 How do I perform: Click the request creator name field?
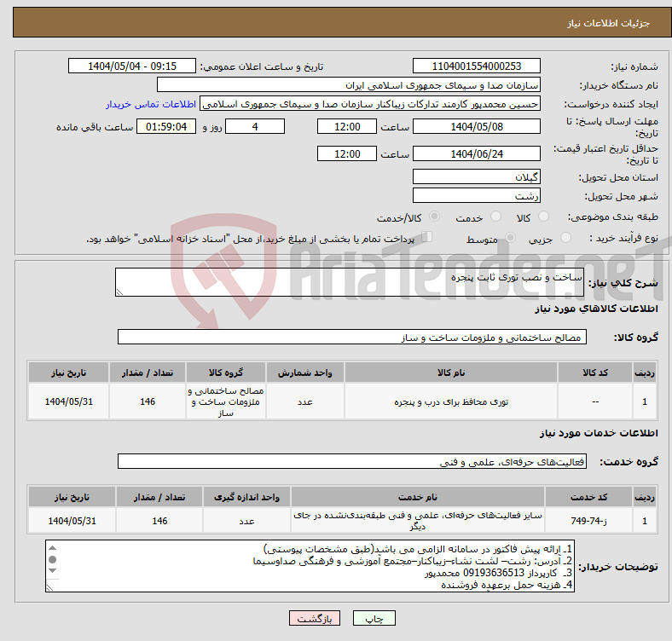[x=370, y=104]
